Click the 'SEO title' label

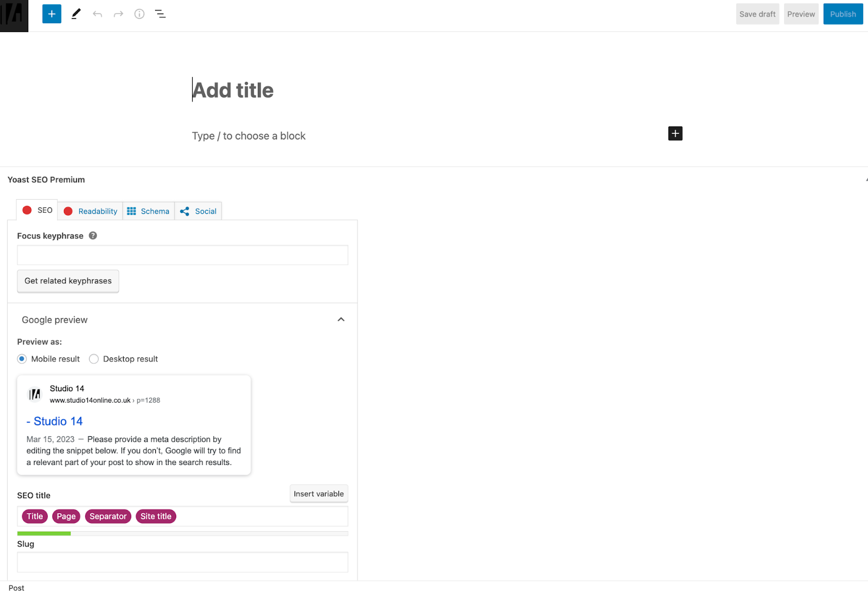coord(34,495)
